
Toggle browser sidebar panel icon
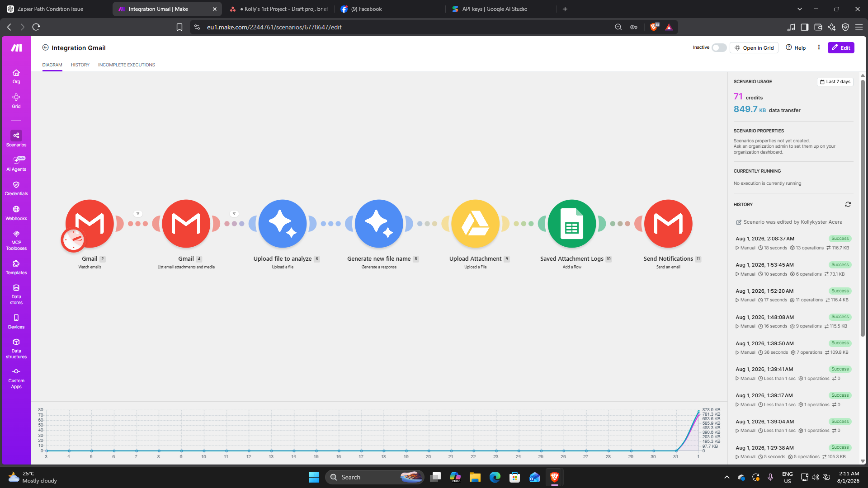[805, 27]
